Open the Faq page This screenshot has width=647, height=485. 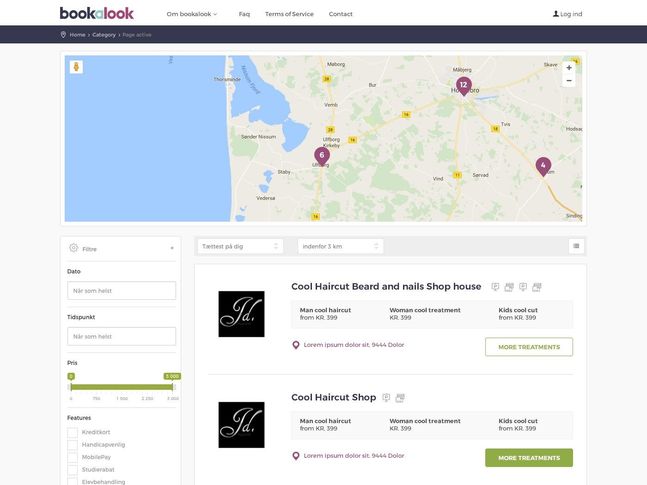coord(244,14)
